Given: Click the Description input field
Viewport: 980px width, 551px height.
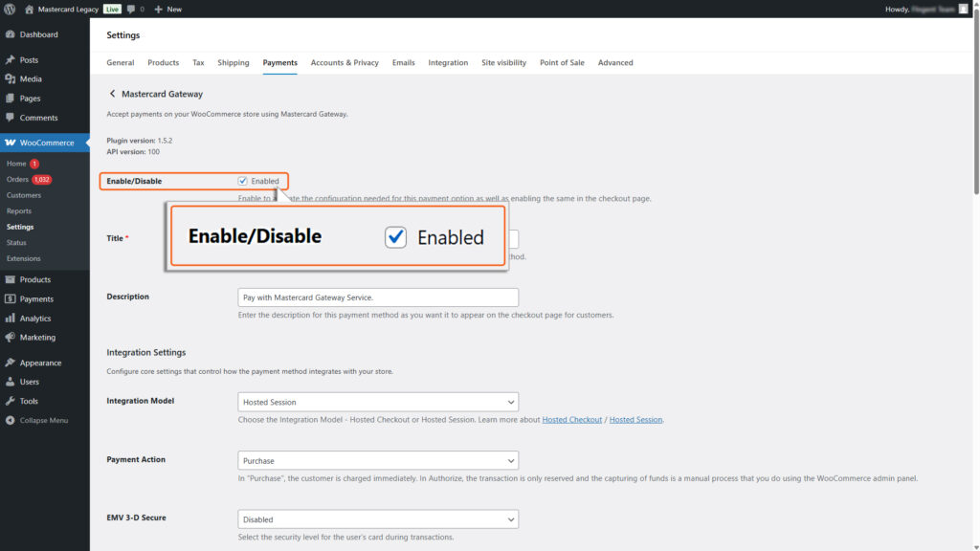Looking at the screenshot, I should pos(377,297).
